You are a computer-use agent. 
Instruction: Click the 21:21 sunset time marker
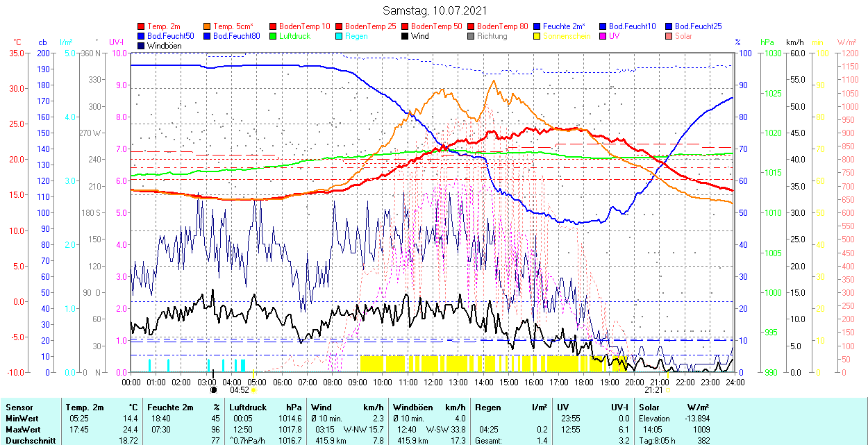[654, 390]
